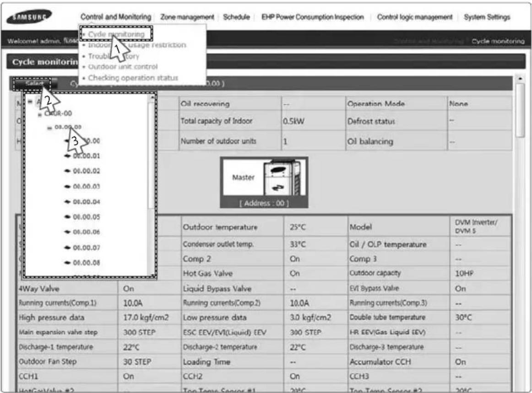532x393 pixels.
Task: Click the 4Way Valve label
Action: [38, 289]
